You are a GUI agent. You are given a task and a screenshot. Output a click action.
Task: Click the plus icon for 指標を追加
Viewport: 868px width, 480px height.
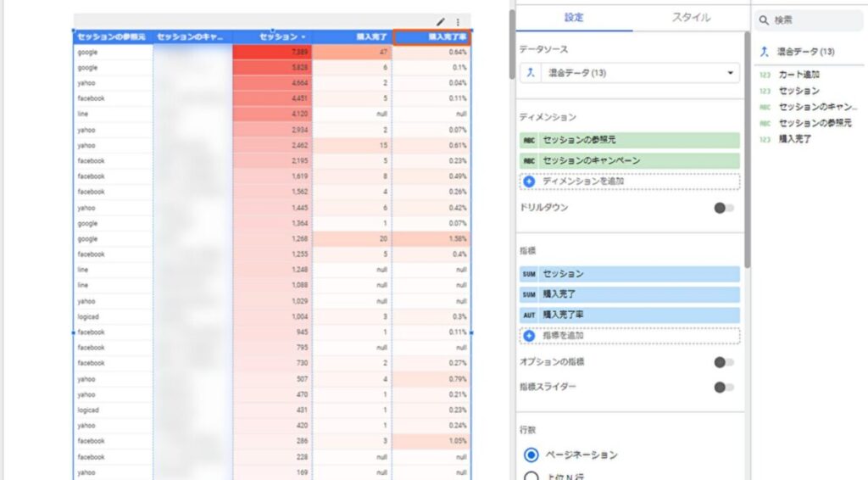(x=529, y=336)
